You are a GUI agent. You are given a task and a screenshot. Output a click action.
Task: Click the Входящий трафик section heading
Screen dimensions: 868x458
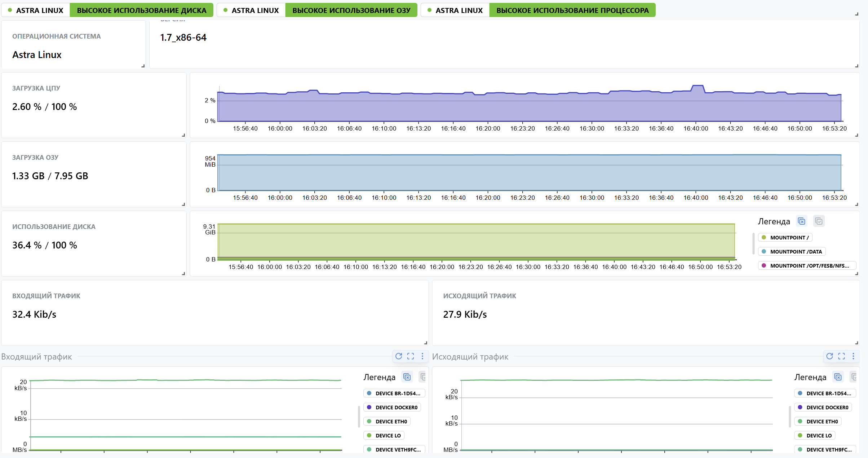point(36,357)
